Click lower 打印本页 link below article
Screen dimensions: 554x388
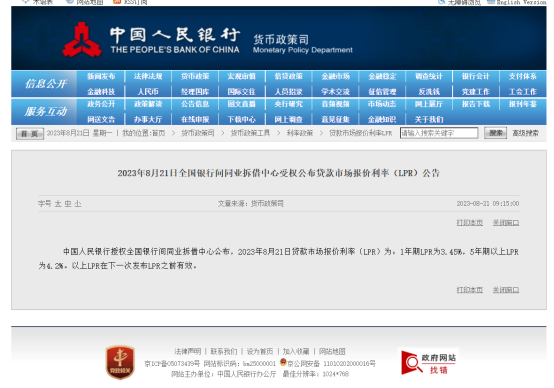(470, 290)
